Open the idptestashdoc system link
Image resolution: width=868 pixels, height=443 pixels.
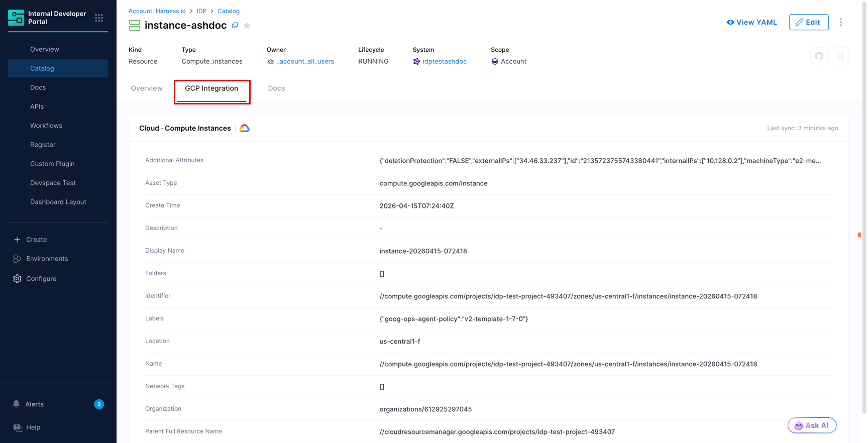click(x=445, y=61)
